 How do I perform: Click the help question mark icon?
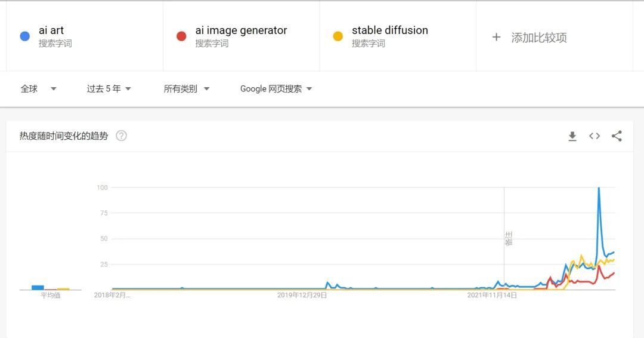pyautogui.click(x=121, y=136)
